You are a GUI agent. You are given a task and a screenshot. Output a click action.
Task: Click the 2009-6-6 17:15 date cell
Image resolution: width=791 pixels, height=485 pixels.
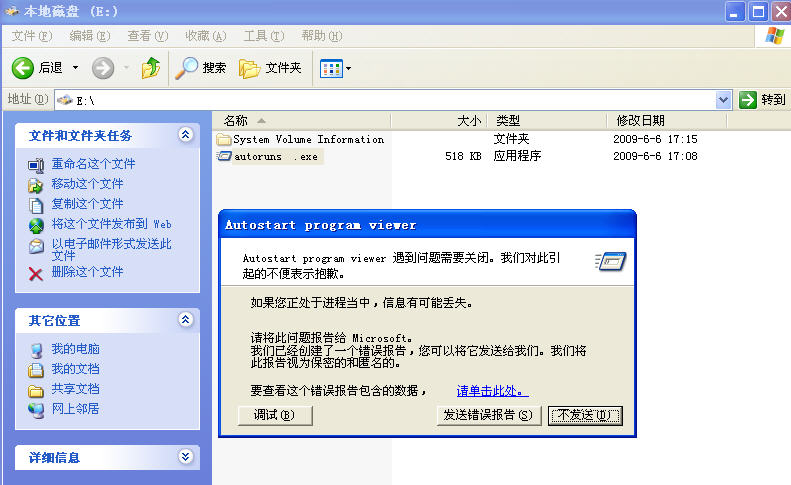click(655, 139)
